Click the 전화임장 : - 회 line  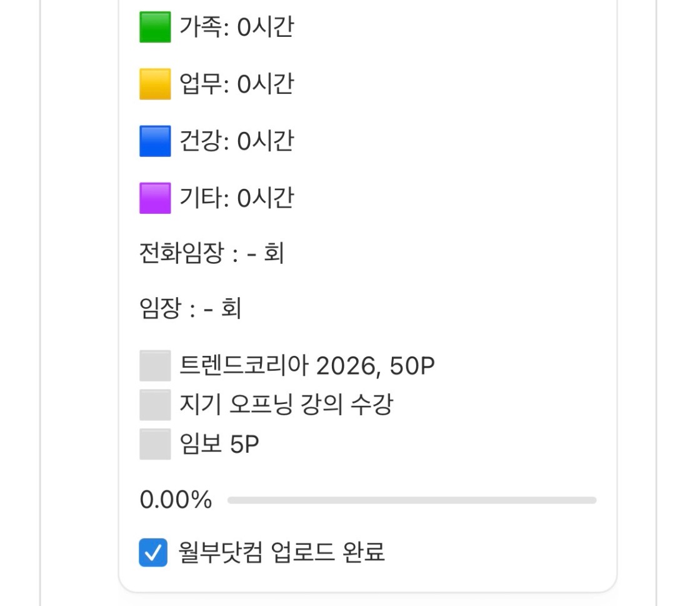coord(212,255)
